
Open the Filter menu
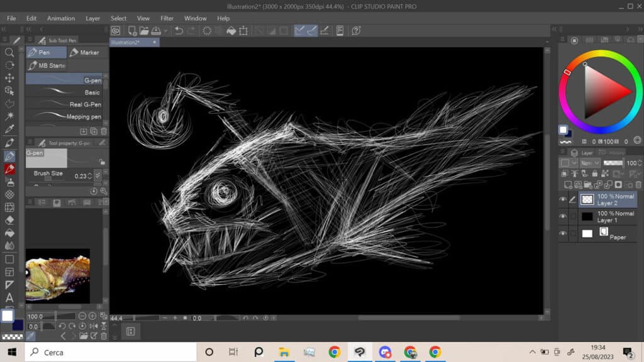coord(167,18)
